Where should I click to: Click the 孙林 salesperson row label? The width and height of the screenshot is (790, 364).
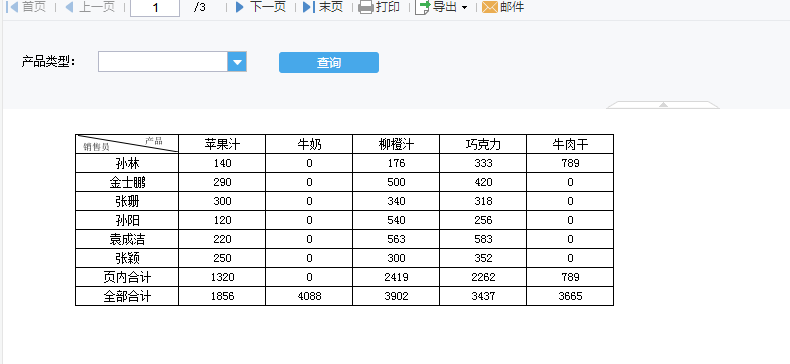pos(127,163)
